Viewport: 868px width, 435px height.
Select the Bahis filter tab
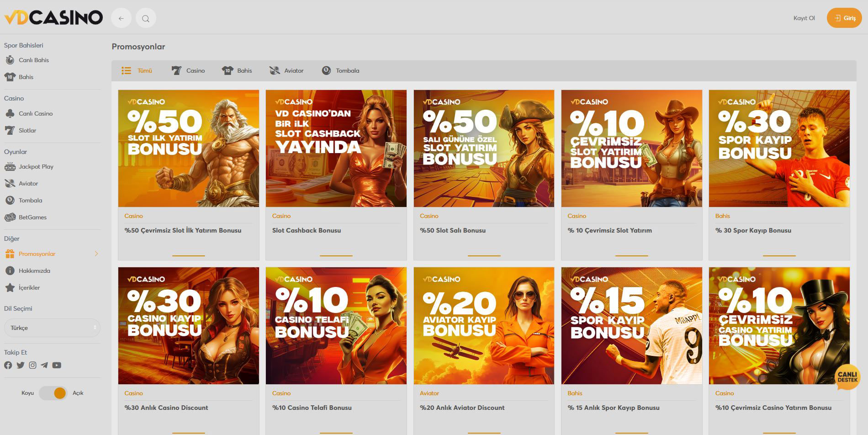(x=237, y=70)
